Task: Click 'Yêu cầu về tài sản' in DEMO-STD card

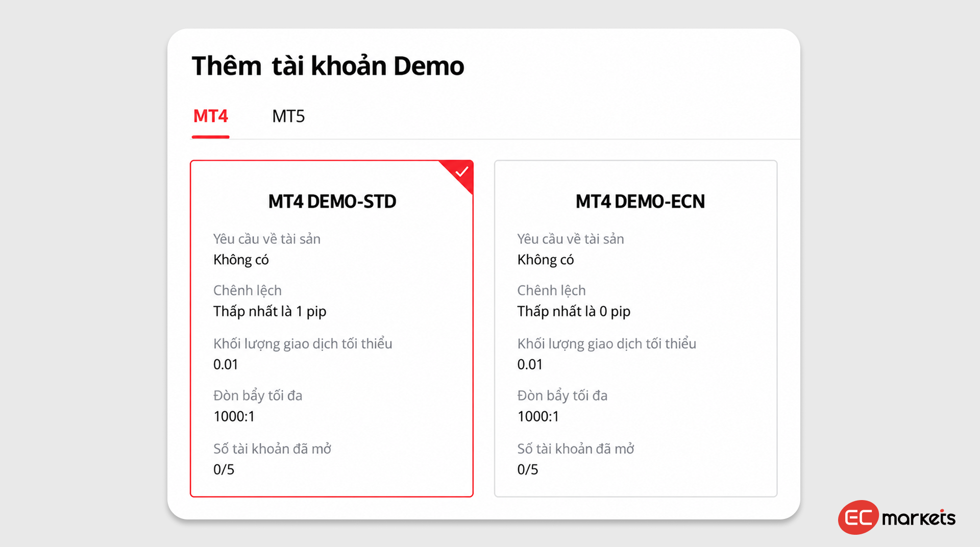Action: 267,239
